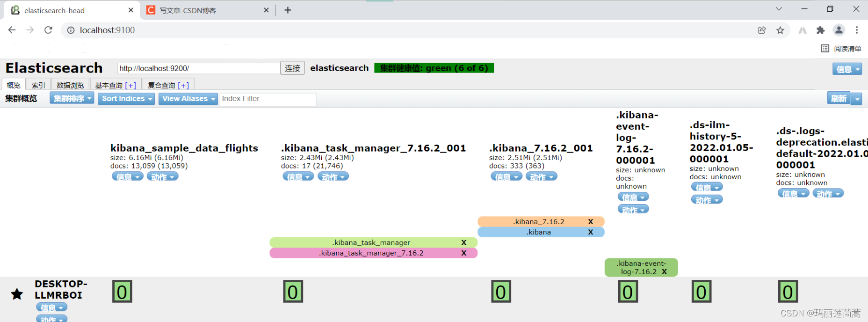Click the Elasticsearch title heading
The width and height of the screenshot is (868, 322).
[54, 68]
